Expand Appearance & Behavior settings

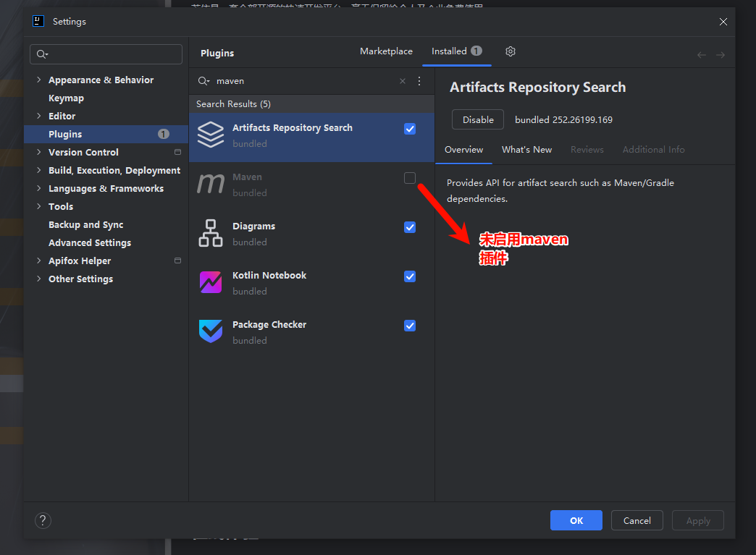[x=38, y=80]
